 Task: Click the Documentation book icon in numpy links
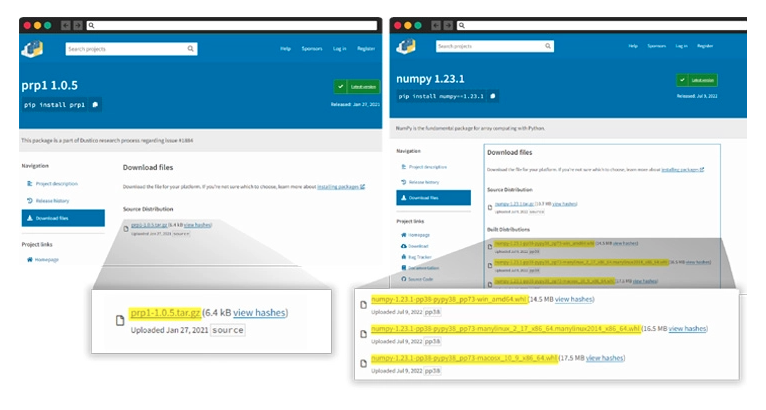pyautogui.click(x=404, y=268)
